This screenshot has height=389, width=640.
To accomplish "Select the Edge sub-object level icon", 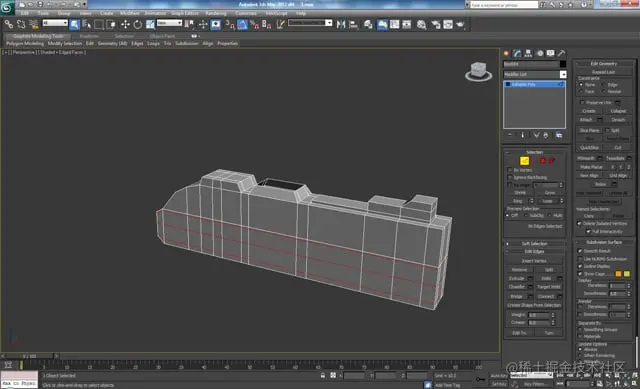I will point(524,161).
